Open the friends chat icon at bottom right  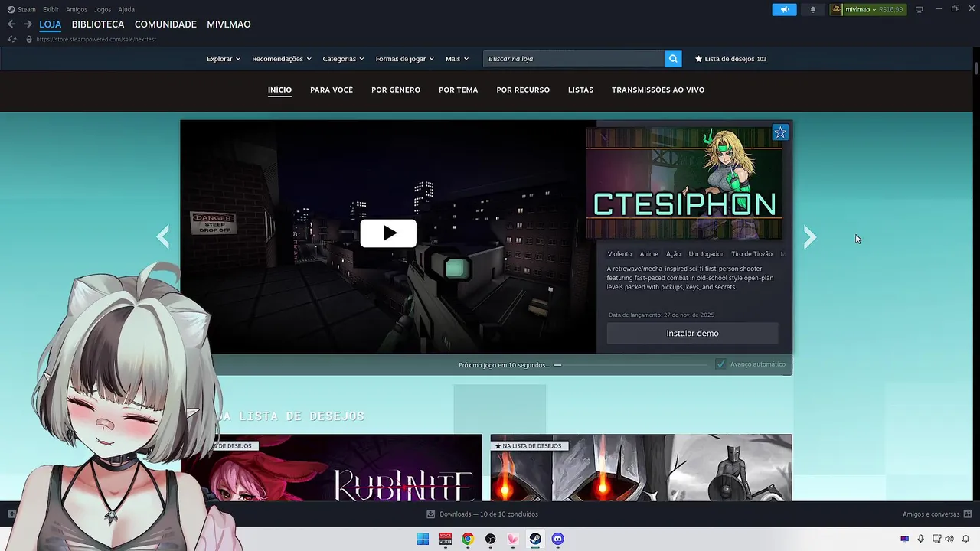coord(968,514)
